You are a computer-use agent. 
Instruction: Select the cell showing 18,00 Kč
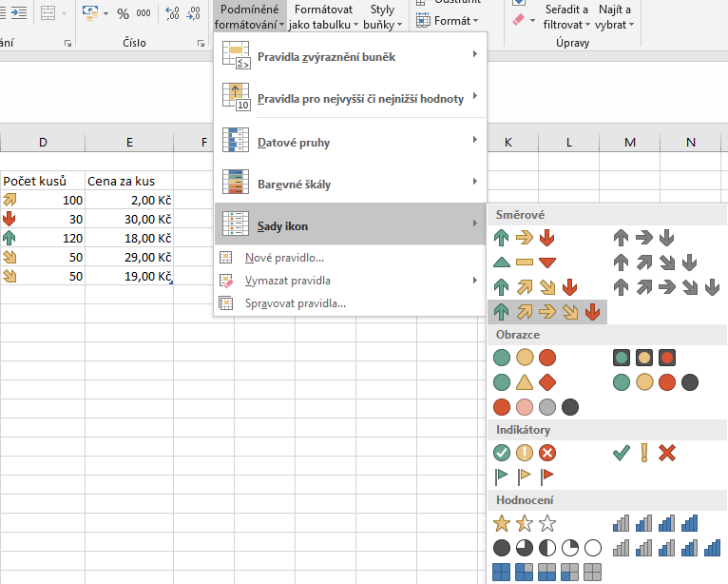point(129,238)
